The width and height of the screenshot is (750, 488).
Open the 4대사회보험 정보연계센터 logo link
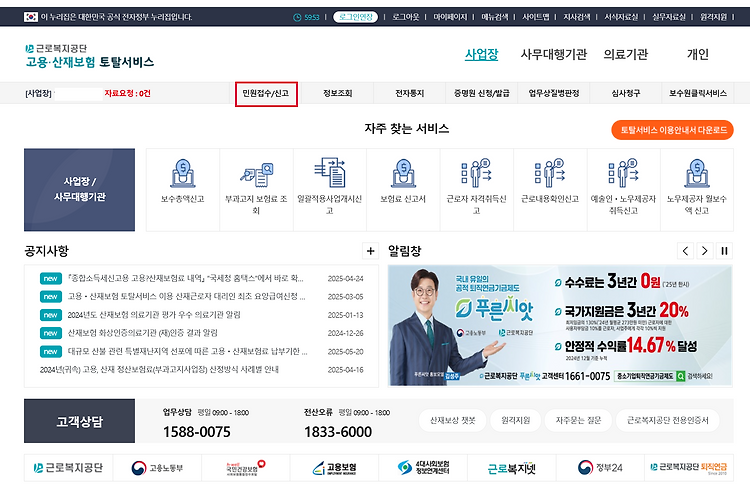point(423,468)
